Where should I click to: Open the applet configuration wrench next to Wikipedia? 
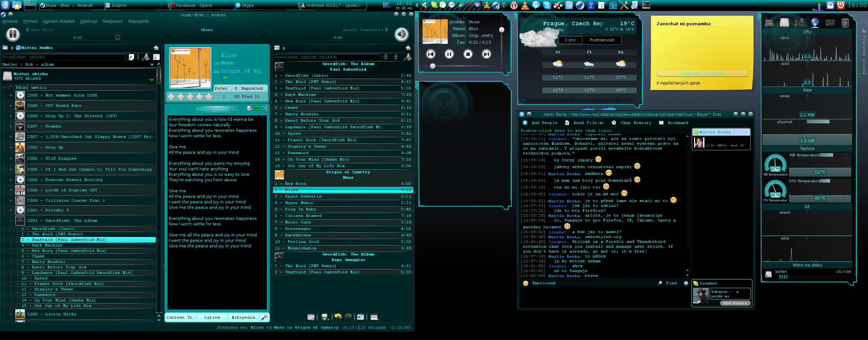click(265, 317)
